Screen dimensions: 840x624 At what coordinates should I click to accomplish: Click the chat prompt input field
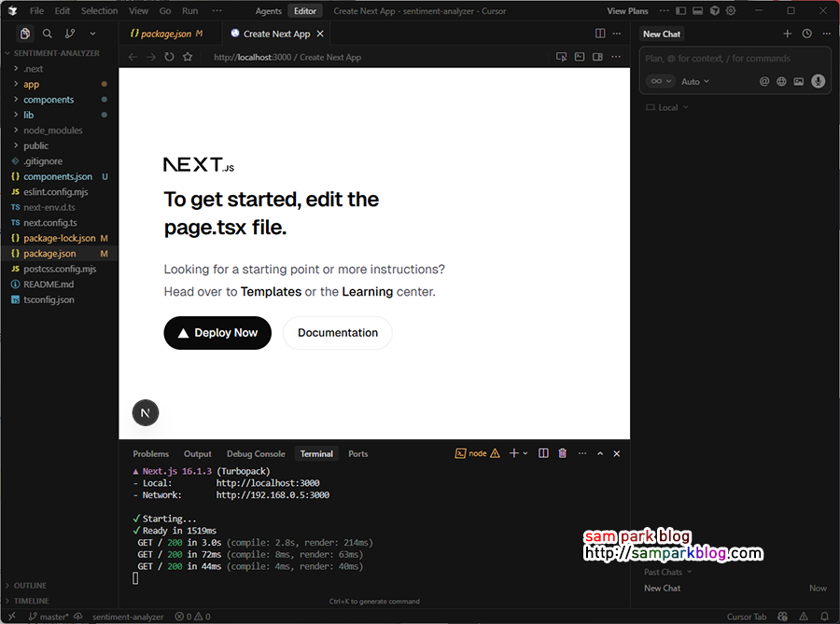point(735,59)
